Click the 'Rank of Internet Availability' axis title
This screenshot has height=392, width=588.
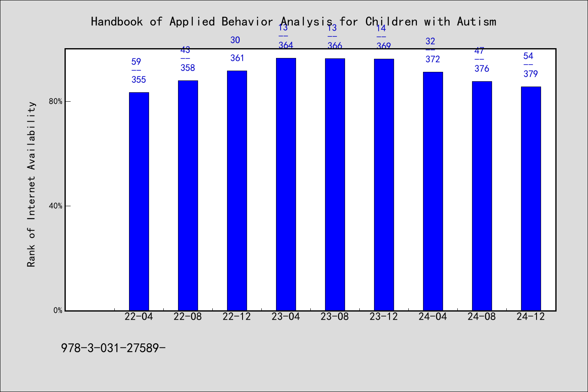coord(31,184)
